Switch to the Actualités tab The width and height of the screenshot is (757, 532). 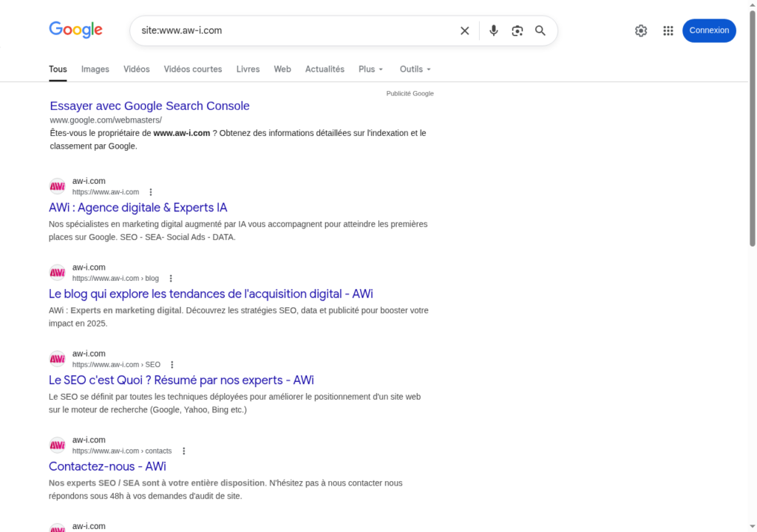[325, 69]
